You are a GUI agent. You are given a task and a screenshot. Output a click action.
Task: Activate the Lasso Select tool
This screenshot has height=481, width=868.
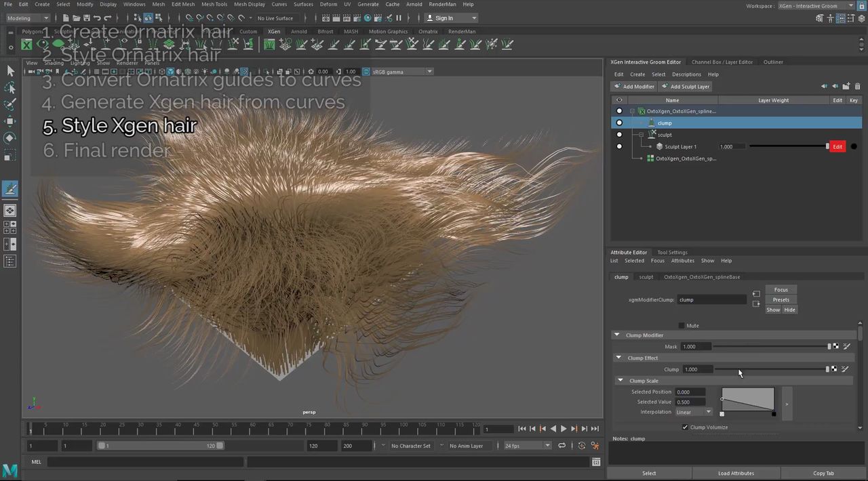[x=10, y=88]
